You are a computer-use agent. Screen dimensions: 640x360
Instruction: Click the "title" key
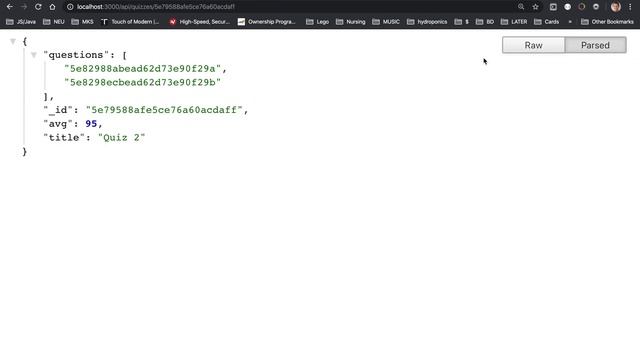tap(64, 138)
